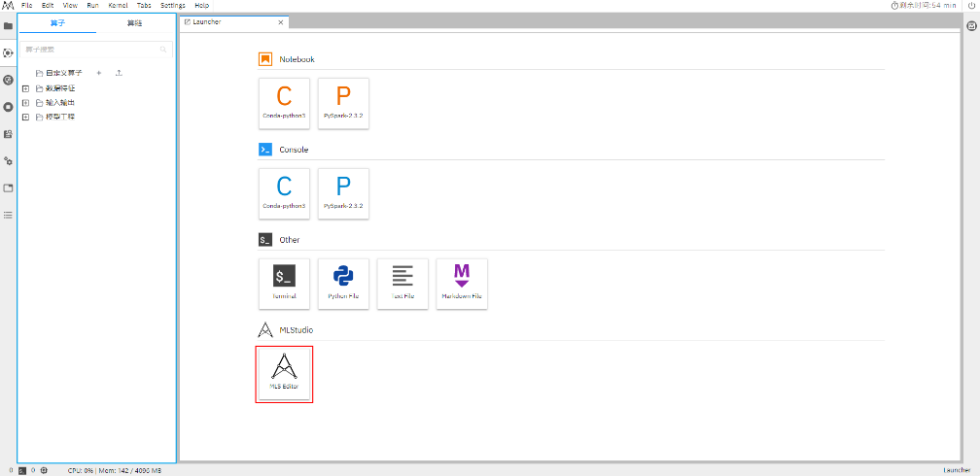Close the Launcher tab
Screen dimensions: 980x476
(281, 22)
